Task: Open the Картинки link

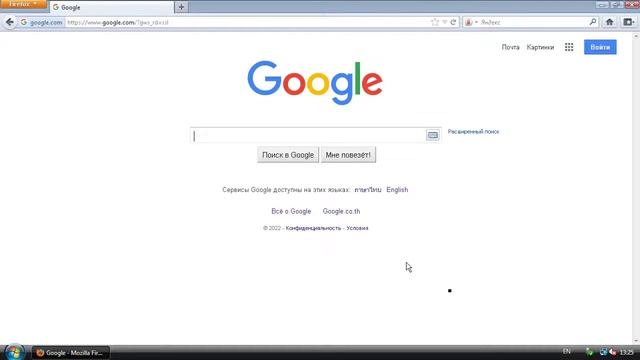Action: (x=540, y=47)
